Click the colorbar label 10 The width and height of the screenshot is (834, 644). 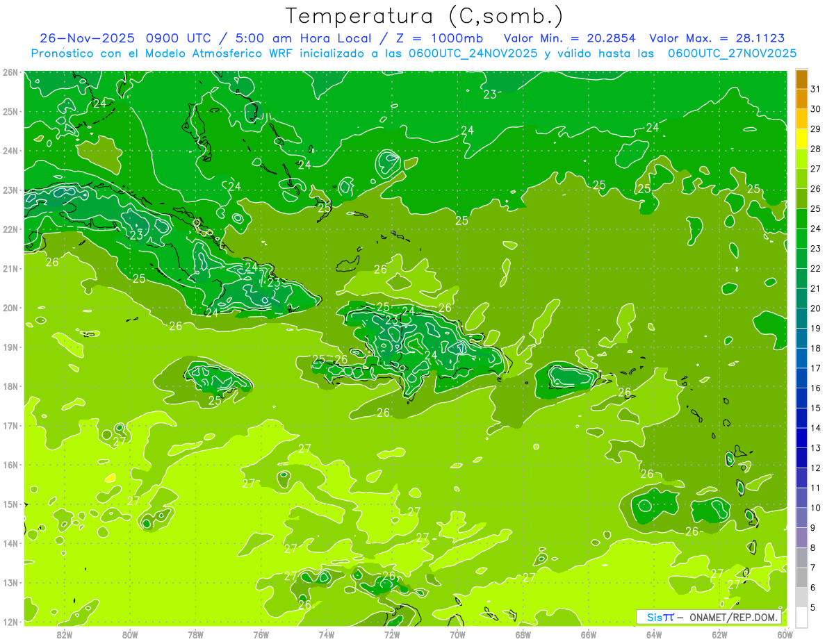point(815,508)
